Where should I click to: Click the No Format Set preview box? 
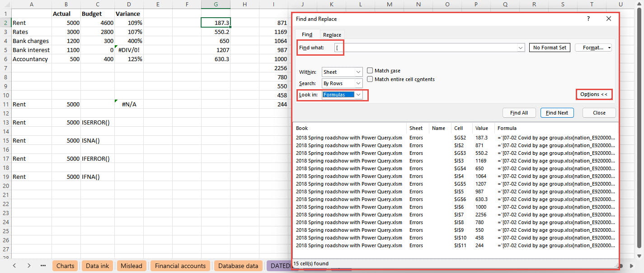tap(550, 48)
